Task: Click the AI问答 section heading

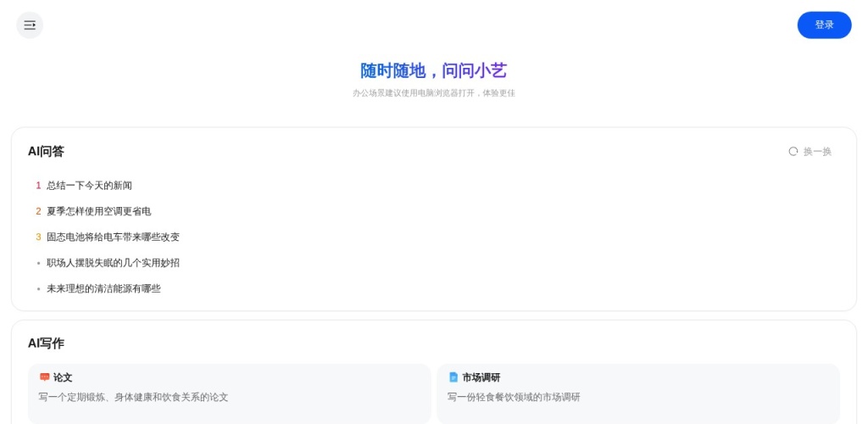Action: (x=46, y=152)
